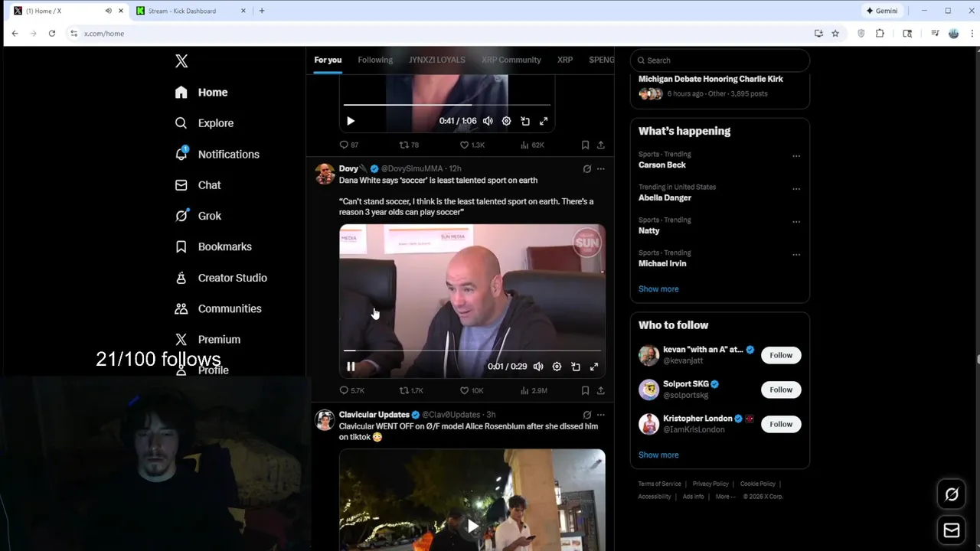980x551 pixels.
Task: Open settings on the top 1:06 video
Action: (x=506, y=121)
